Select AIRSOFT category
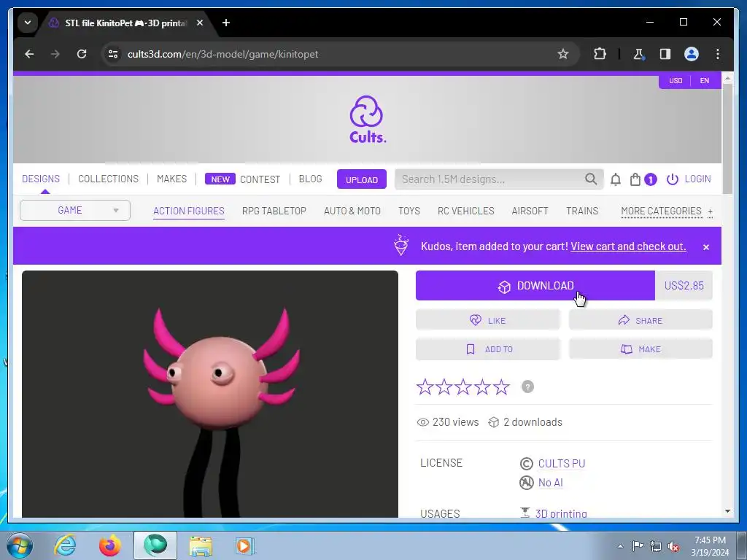 click(x=530, y=211)
